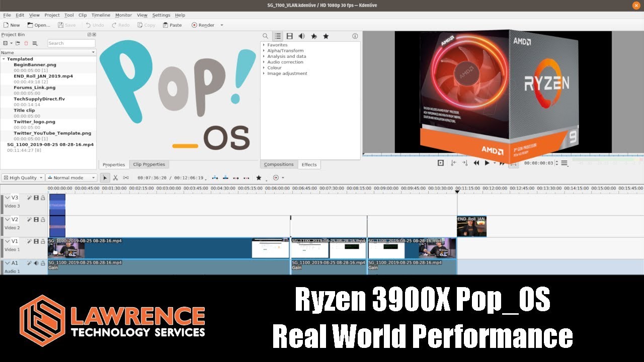Hide video on track V2
Image resolution: width=644 pixels, height=362 pixels.
click(36, 220)
